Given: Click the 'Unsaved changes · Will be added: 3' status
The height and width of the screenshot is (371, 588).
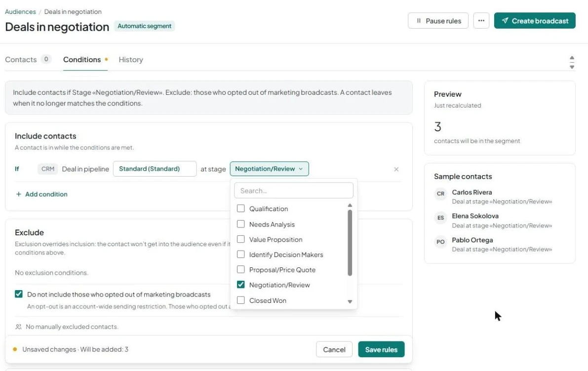Looking at the screenshot, I should coord(75,349).
